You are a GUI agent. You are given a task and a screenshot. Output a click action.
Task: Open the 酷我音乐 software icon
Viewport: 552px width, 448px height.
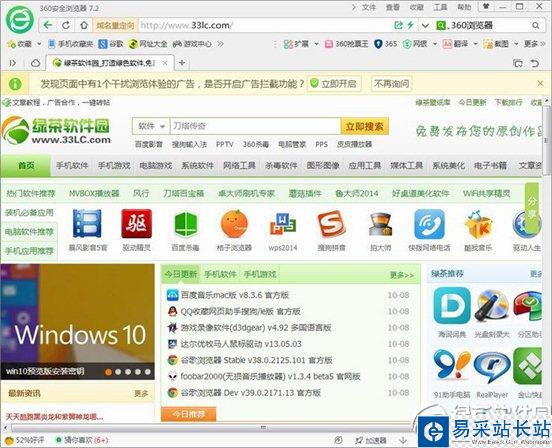point(478,225)
